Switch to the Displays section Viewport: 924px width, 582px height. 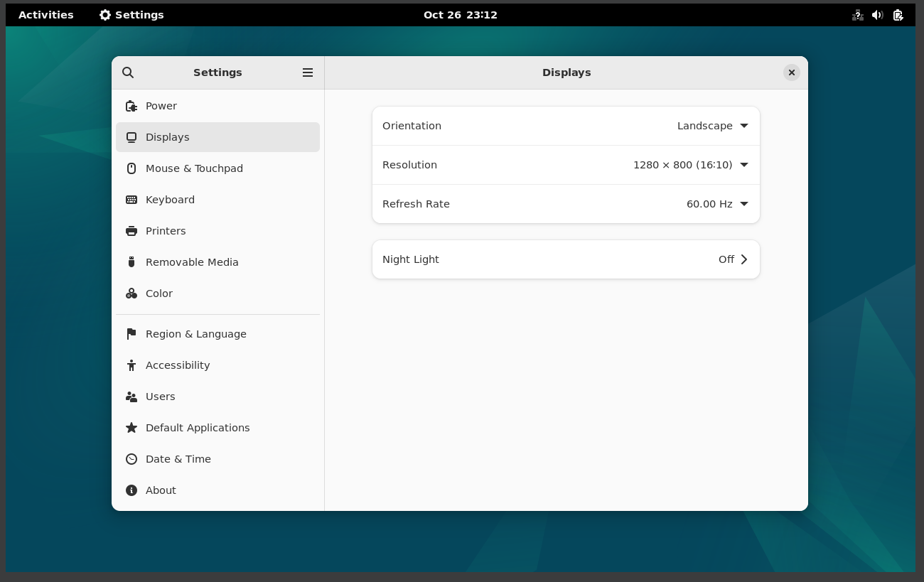(x=167, y=137)
